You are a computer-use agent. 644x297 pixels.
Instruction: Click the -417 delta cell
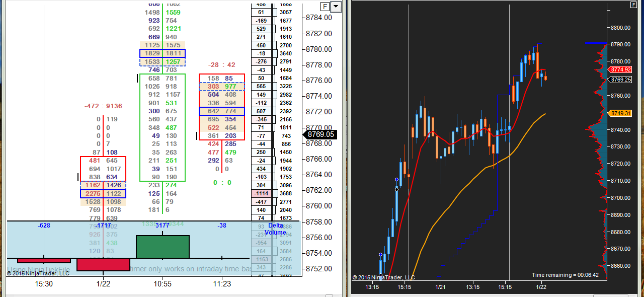tap(261, 202)
